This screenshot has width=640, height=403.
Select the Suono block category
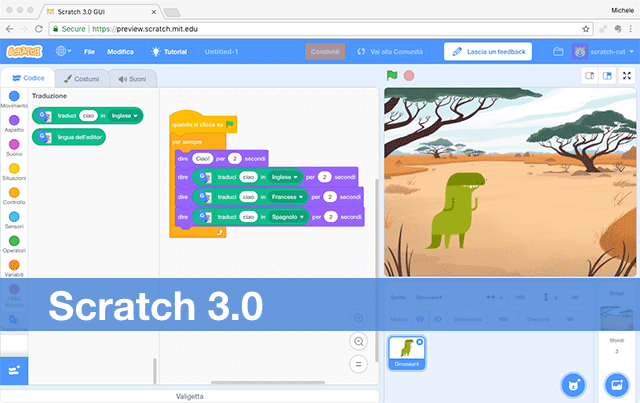(14, 147)
